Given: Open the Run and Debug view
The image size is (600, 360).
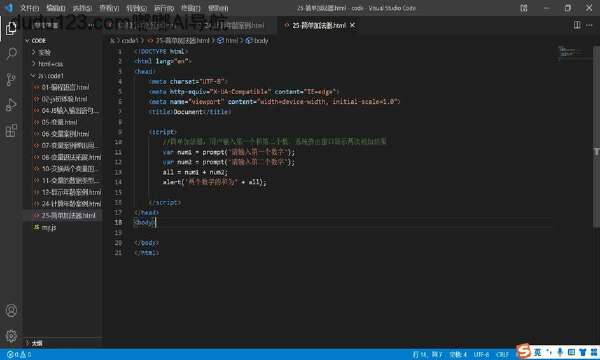Looking at the screenshot, I should [11, 104].
